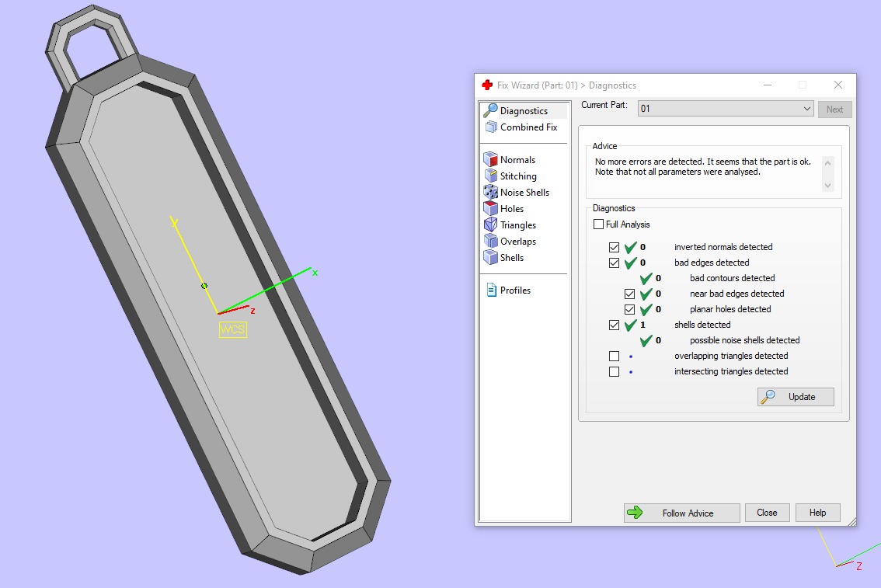The height and width of the screenshot is (588, 881).
Task: Select Diagnostics in the wizard sidebar
Action: 524,110
